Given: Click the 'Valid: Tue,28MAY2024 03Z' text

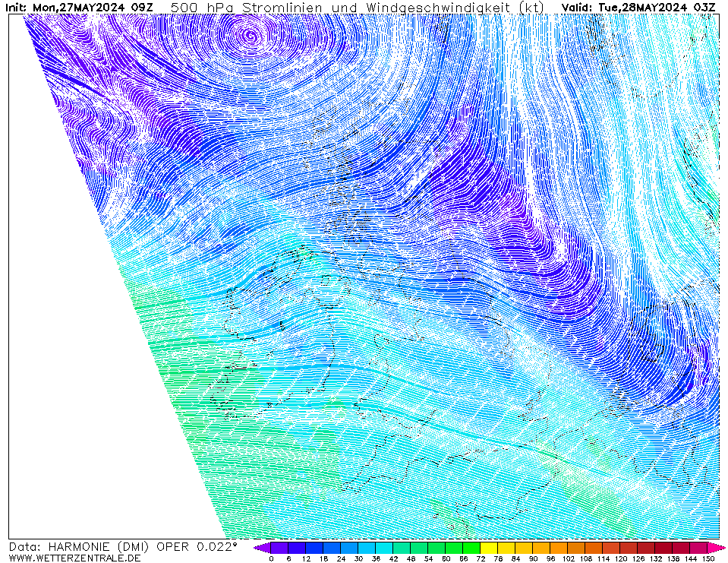Looking at the screenshot, I should (x=638, y=8).
